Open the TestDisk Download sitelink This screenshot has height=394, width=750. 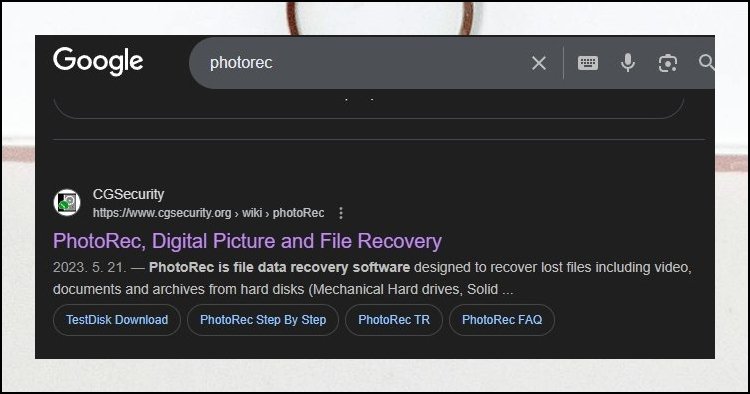click(117, 320)
